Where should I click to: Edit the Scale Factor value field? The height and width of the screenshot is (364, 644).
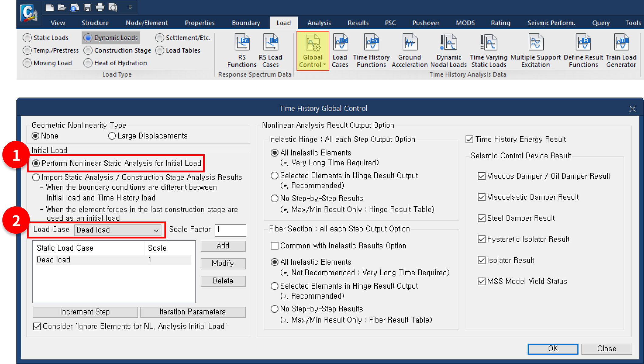coord(230,230)
